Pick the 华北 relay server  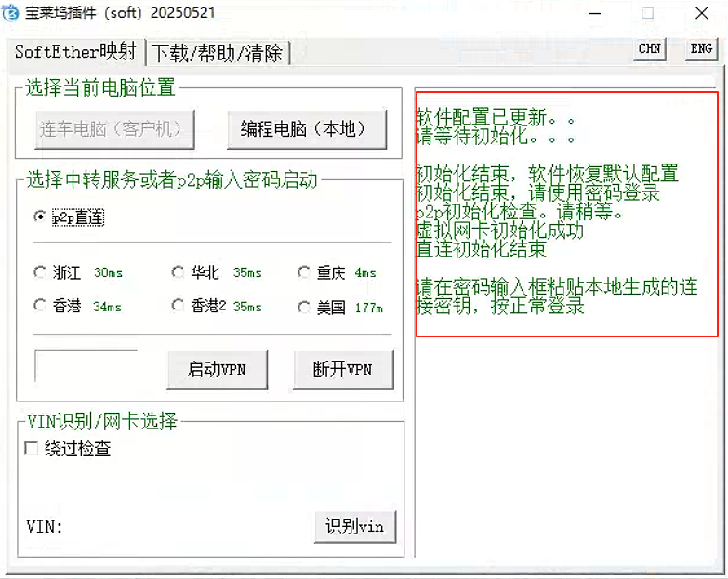coord(179,272)
